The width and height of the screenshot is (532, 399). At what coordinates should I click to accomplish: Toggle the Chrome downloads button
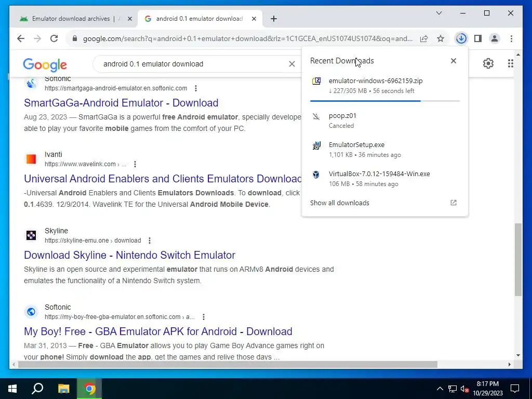[x=461, y=38]
